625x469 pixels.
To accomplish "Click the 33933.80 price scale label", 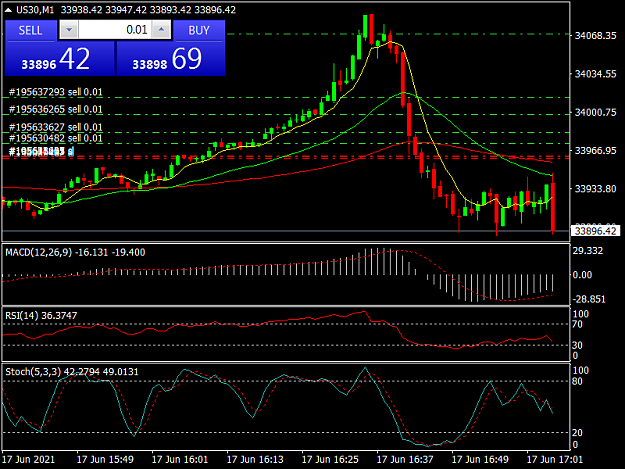I will 596,189.
